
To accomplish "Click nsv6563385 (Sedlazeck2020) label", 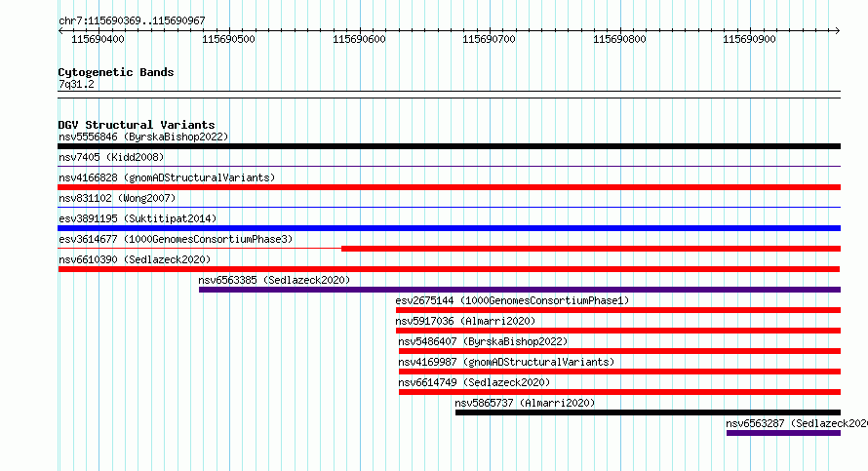I will [275, 280].
